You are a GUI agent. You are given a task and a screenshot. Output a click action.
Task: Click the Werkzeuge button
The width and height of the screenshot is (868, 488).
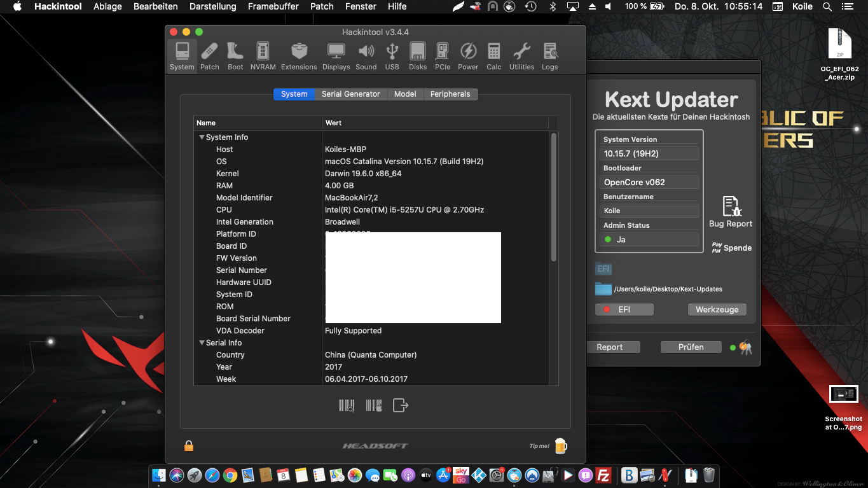(717, 309)
